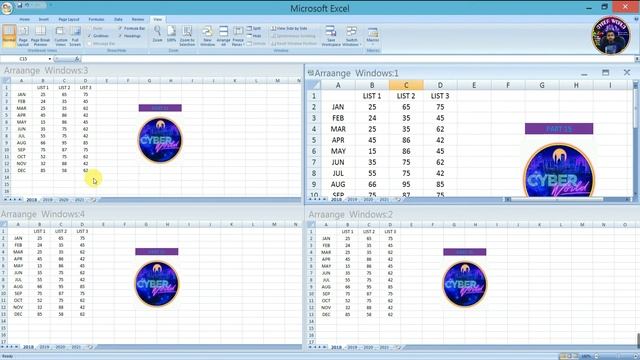
Task: Toggle the Message Bar checkbox
Action: 102,44
